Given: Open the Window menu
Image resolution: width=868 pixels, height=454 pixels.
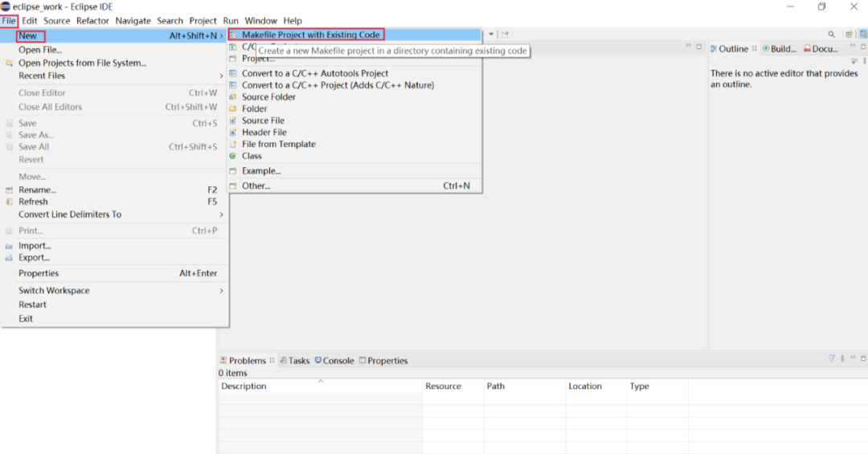Looking at the screenshot, I should coord(260,20).
